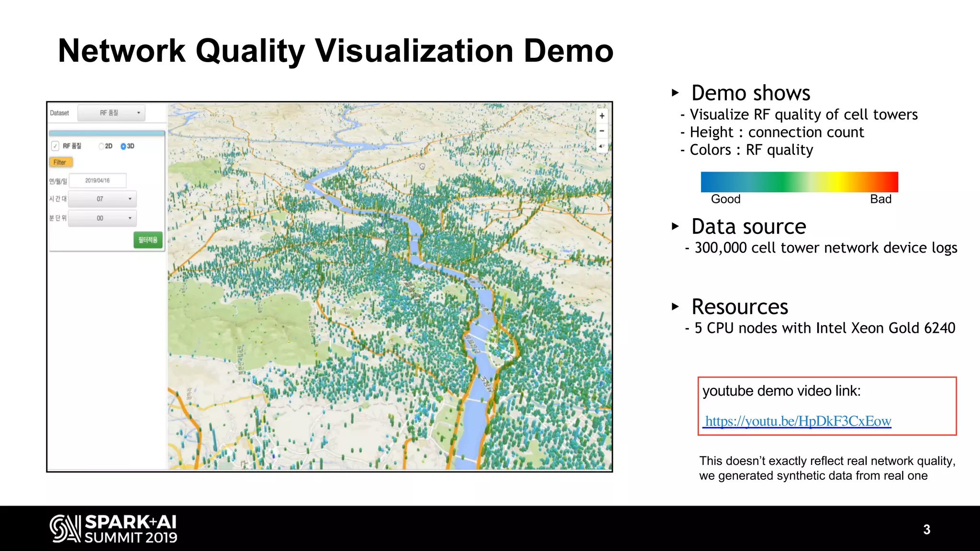980x551 pixels.
Task: Click the orange Filter button
Action: click(x=60, y=163)
